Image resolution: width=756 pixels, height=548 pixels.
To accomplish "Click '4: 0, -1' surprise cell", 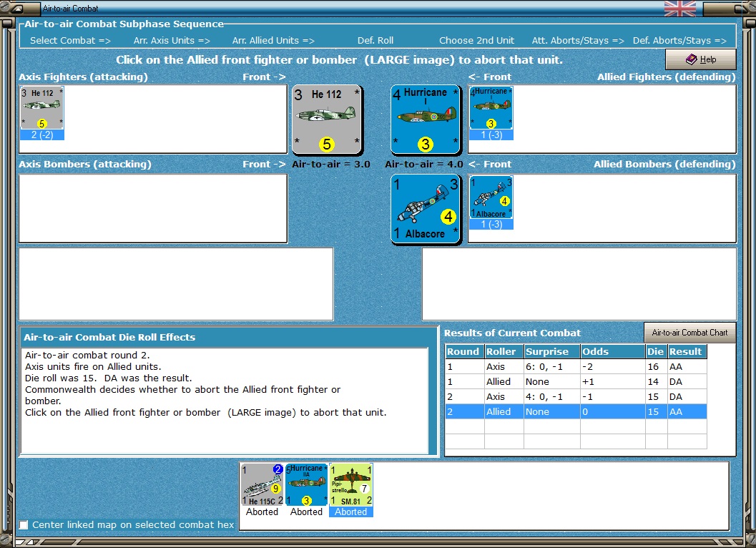I will pyautogui.click(x=552, y=396).
